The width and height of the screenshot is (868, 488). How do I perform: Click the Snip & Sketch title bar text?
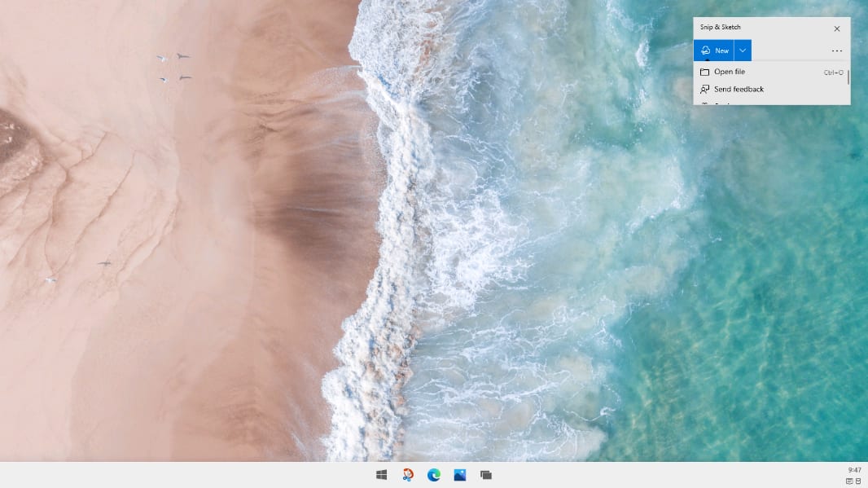pyautogui.click(x=721, y=28)
